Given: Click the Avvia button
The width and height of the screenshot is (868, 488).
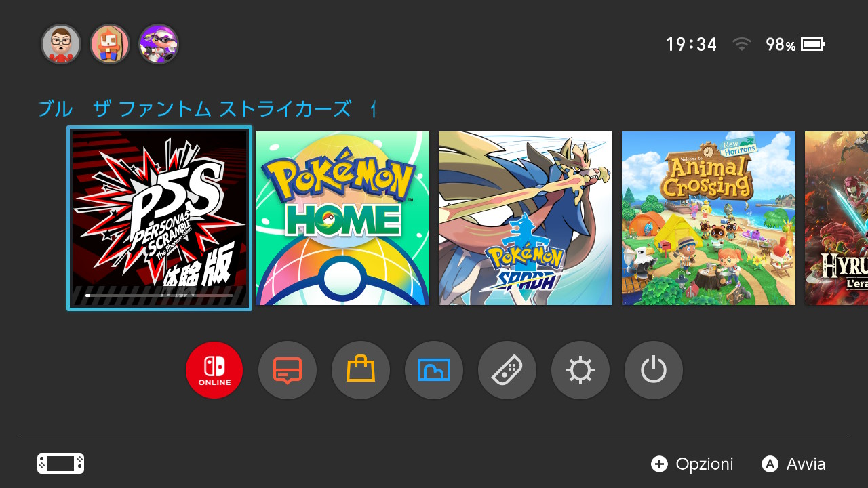Looking at the screenshot, I should 794,464.
